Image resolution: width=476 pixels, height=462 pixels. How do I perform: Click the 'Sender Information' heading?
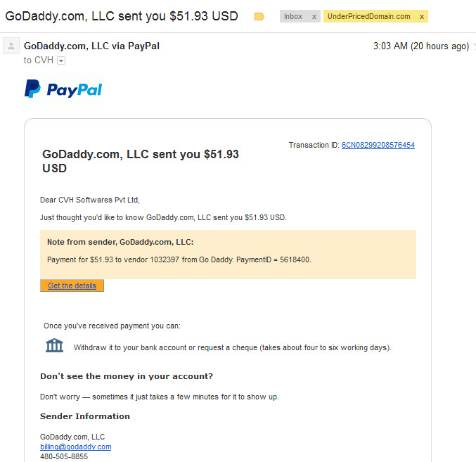click(x=85, y=416)
